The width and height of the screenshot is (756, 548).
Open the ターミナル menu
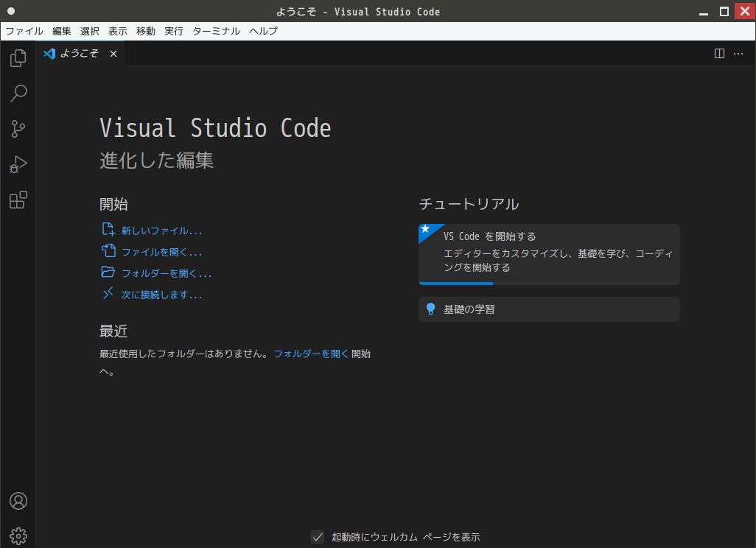[216, 32]
